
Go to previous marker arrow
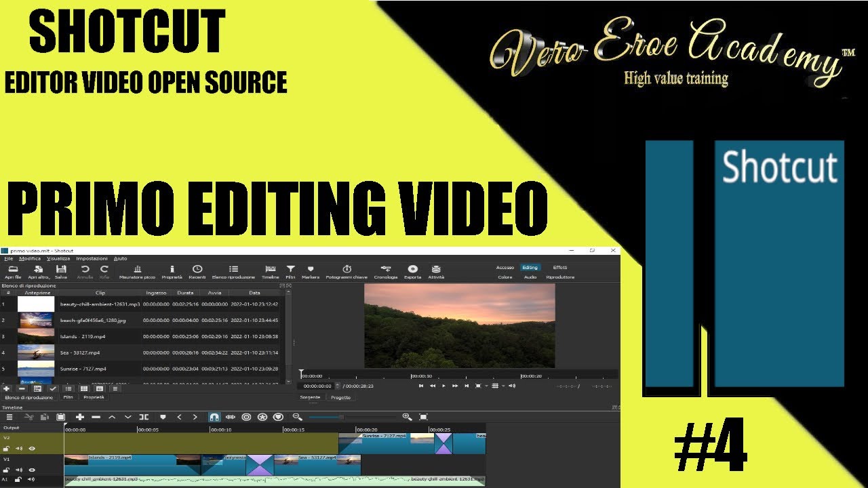click(x=179, y=417)
